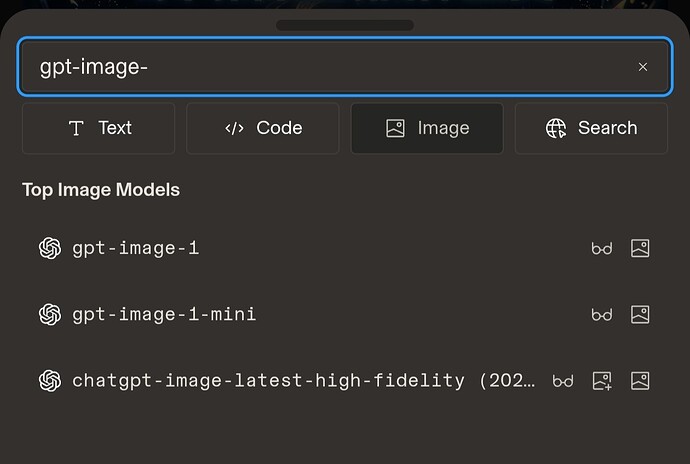Switch to the Code tab
This screenshot has width=690, height=464.
tap(263, 128)
